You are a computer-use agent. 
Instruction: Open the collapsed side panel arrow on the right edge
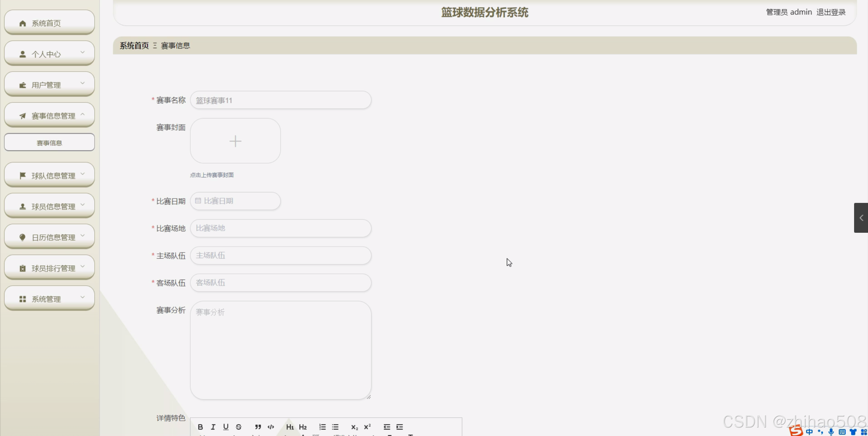point(861,218)
